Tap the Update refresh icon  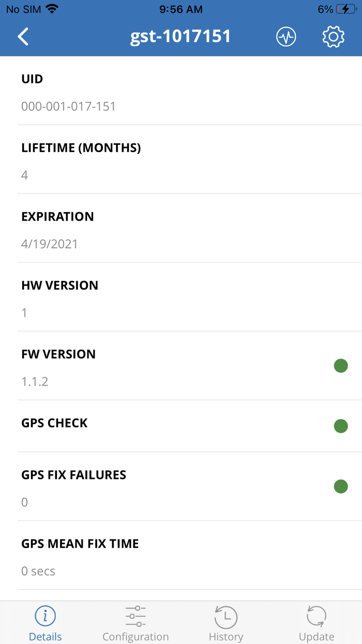[316, 616]
